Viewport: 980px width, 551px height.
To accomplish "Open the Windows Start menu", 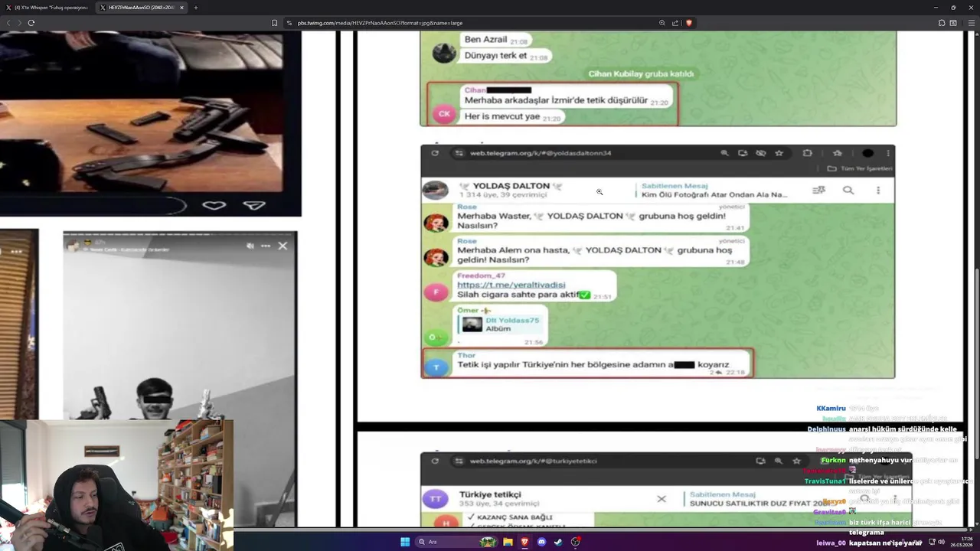I will 405,542.
